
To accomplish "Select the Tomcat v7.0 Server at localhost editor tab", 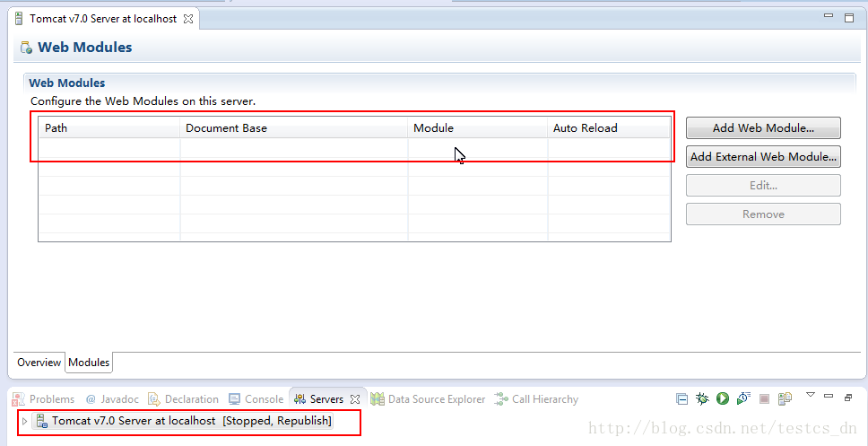I will coord(103,18).
